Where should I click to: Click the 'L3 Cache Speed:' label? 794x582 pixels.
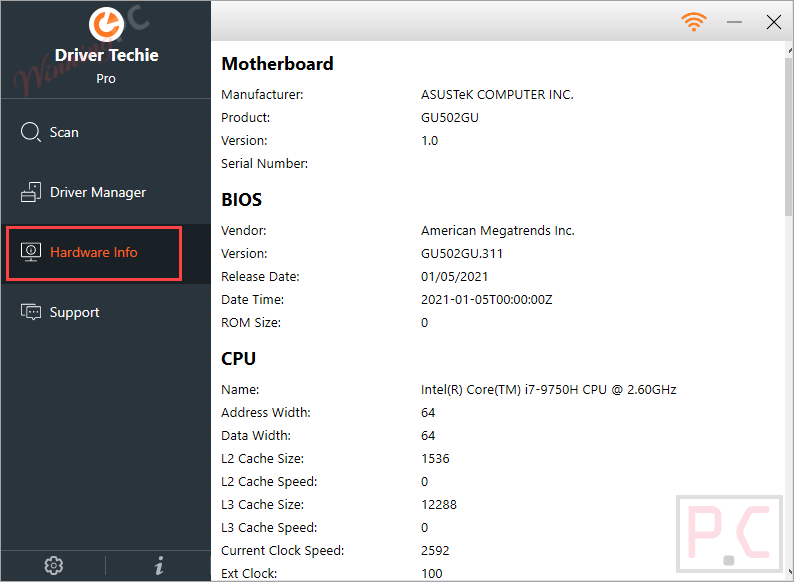point(269,528)
